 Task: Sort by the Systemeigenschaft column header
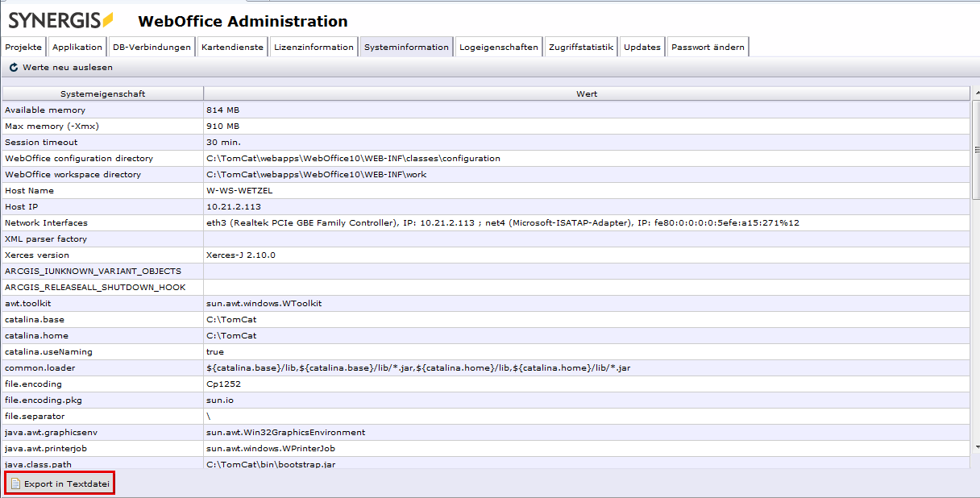tap(102, 93)
